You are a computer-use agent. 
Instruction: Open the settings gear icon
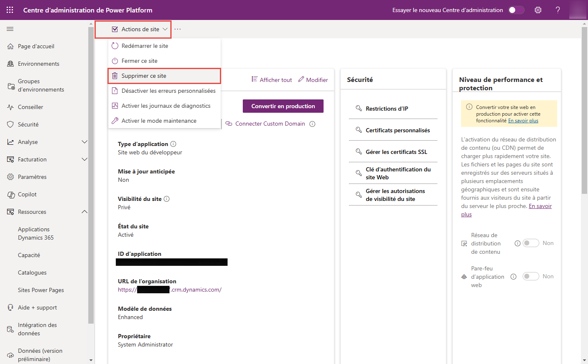[x=538, y=10]
